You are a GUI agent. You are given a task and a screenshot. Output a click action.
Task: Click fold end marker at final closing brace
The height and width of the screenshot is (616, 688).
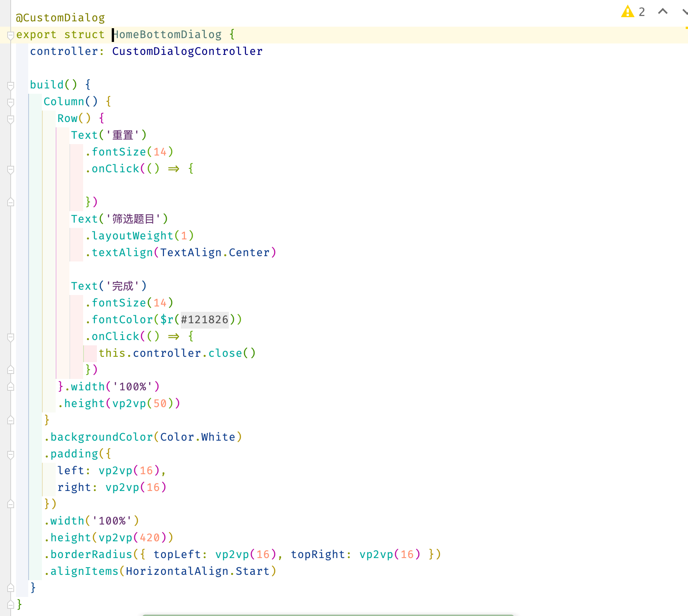[11, 605]
